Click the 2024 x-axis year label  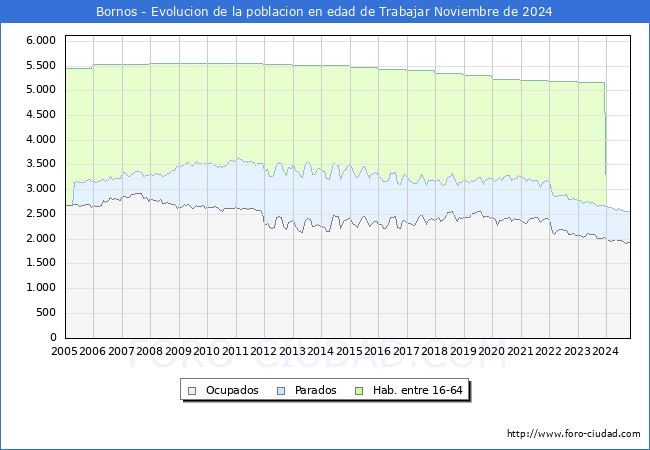click(x=606, y=351)
